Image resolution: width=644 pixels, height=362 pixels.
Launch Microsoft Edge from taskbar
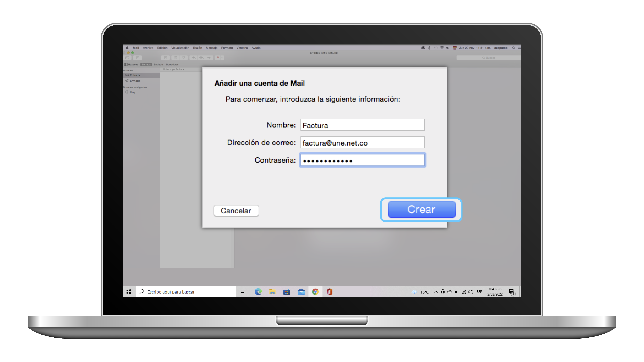(x=258, y=292)
